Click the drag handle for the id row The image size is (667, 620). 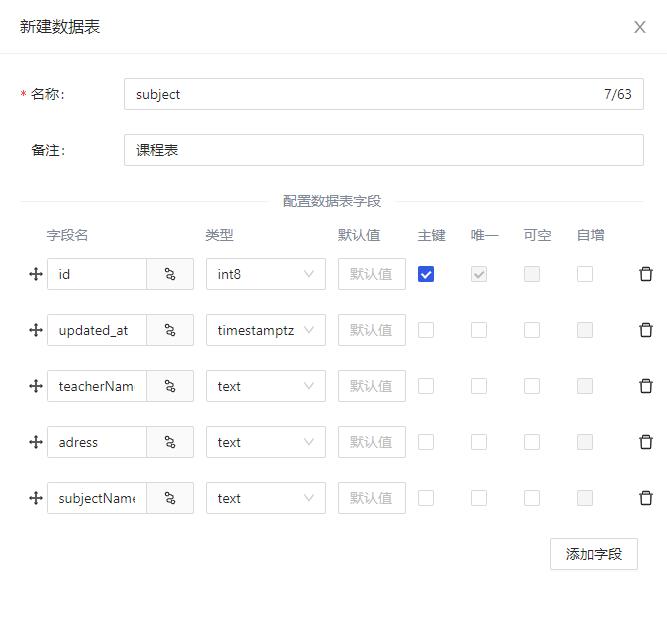(x=36, y=274)
